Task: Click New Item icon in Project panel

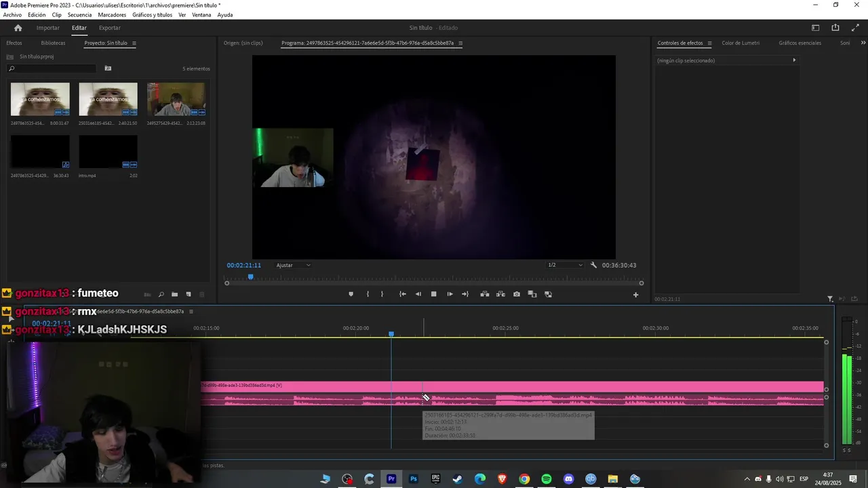Action: coord(189,295)
